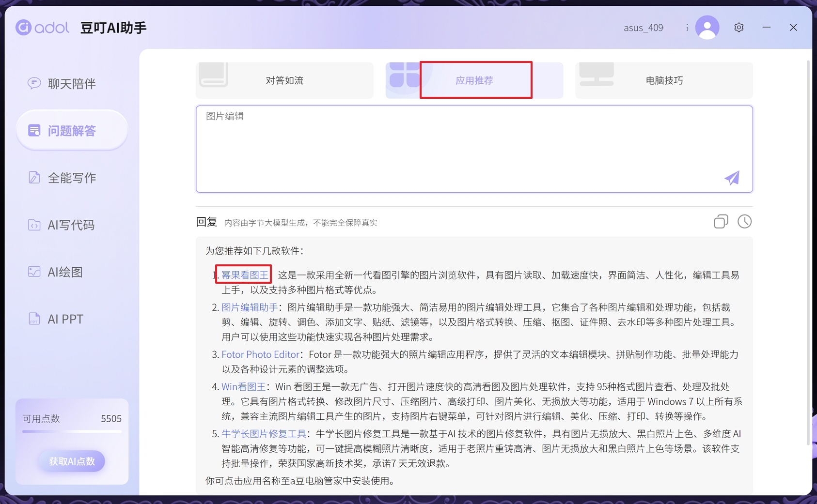Screen dimensions: 817x504
Task: Open the 牛学长图片修复工具 link
Action: pos(264,434)
